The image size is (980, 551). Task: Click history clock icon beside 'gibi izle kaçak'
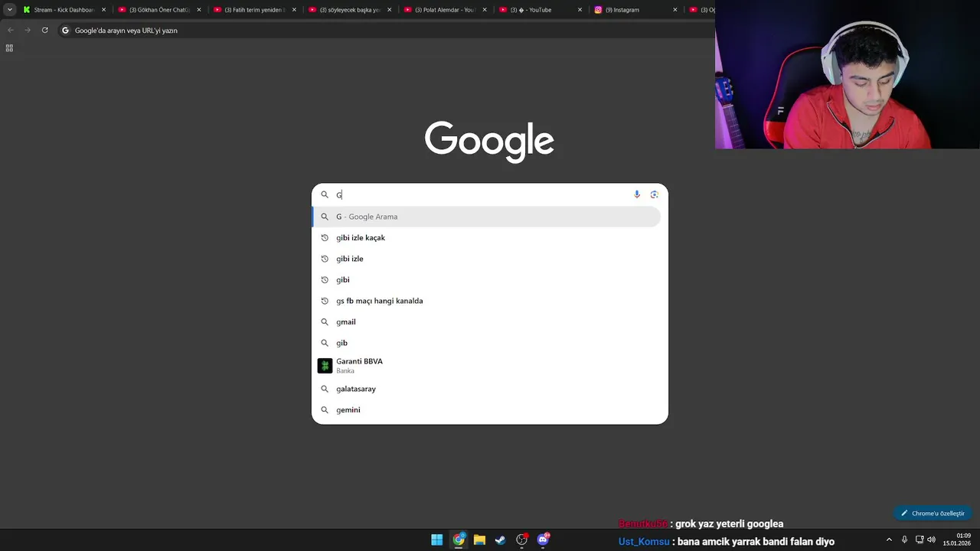tap(325, 237)
